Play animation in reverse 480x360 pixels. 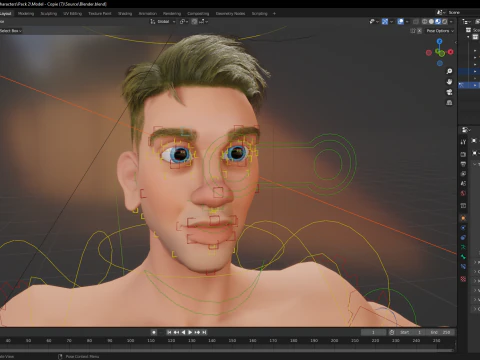183,332
